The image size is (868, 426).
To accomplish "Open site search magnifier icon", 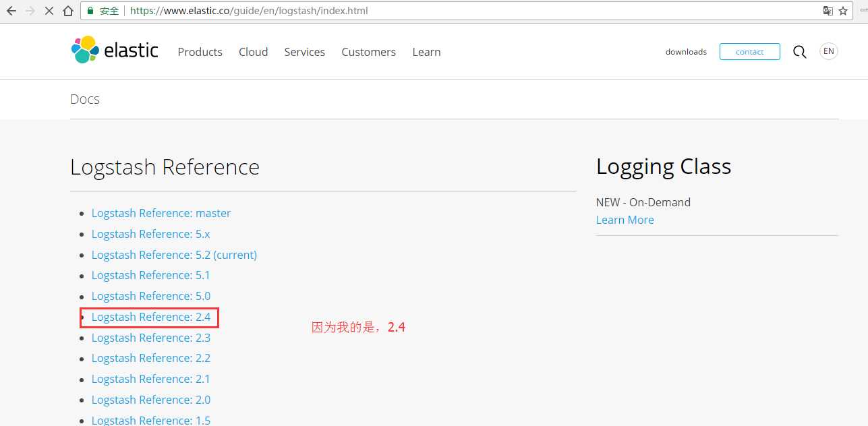I will [x=800, y=52].
